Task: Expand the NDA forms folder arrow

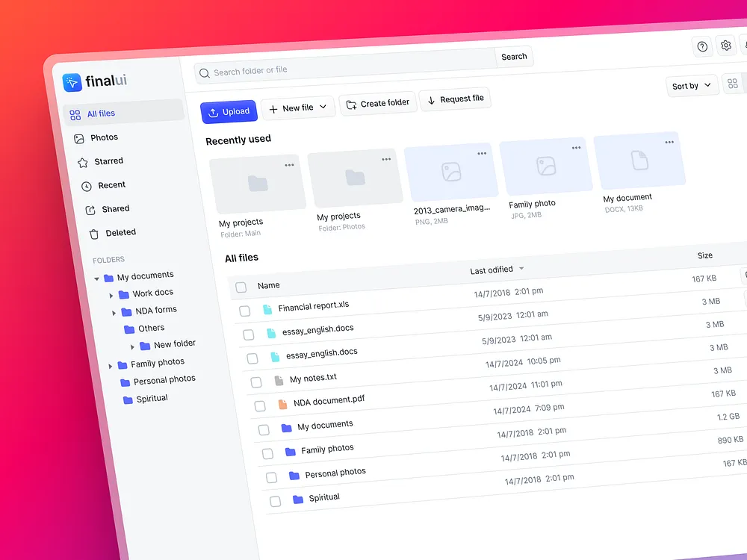Action: click(x=114, y=313)
